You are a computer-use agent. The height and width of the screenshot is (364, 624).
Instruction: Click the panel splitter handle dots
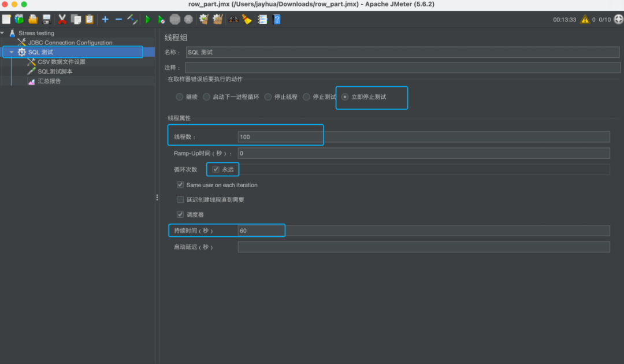[157, 198]
